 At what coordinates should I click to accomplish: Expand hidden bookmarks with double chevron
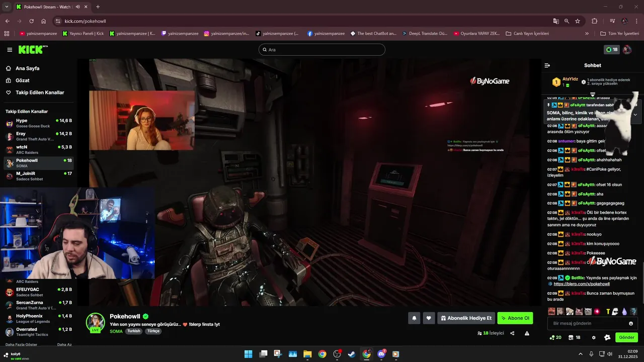point(587,34)
